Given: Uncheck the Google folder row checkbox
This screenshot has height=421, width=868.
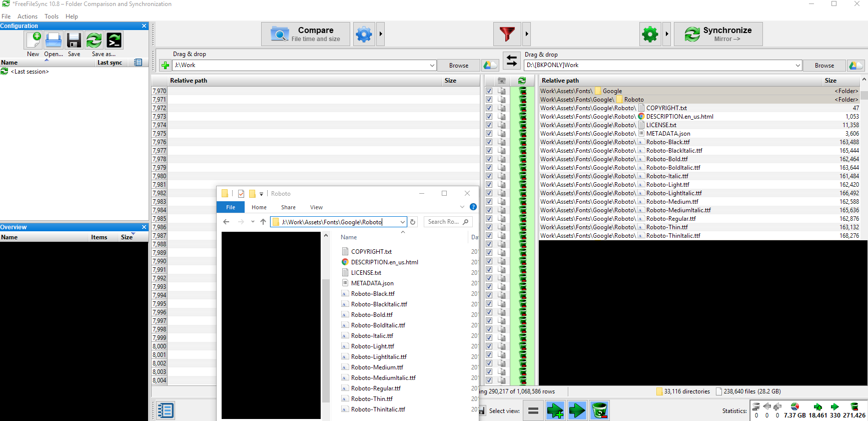Looking at the screenshot, I should click(x=489, y=91).
